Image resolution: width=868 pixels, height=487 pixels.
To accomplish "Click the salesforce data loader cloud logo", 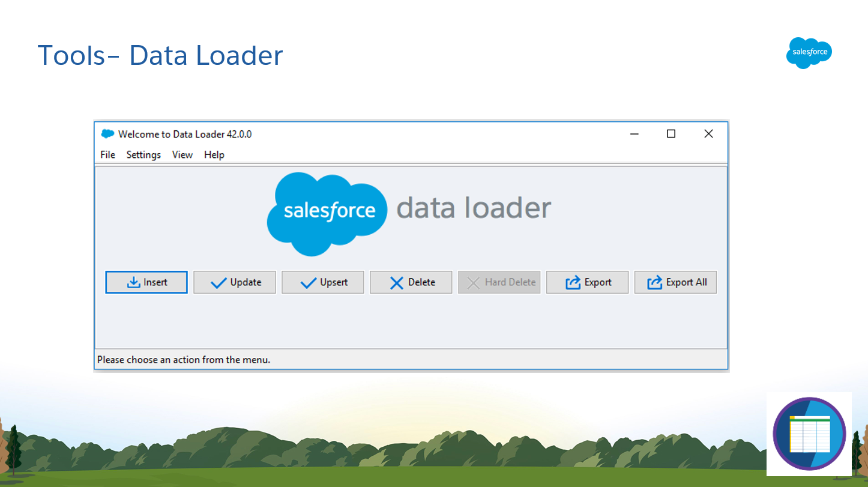I will coord(327,214).
